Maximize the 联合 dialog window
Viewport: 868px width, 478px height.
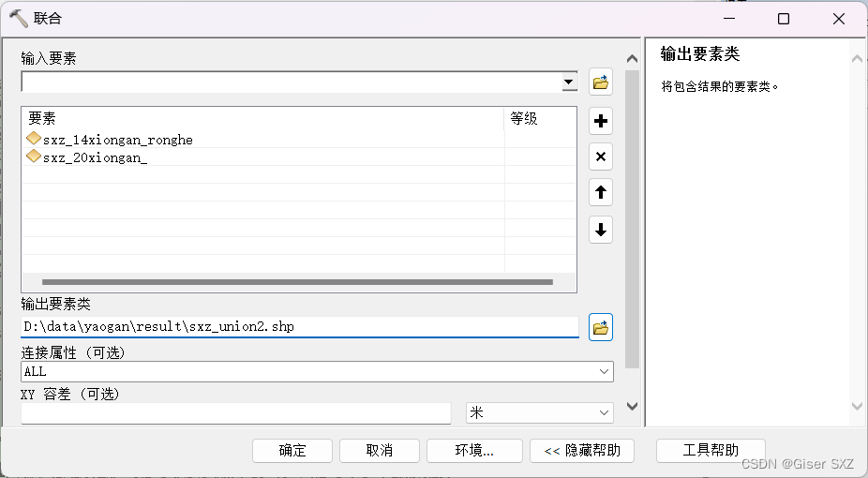pos(784,19)
